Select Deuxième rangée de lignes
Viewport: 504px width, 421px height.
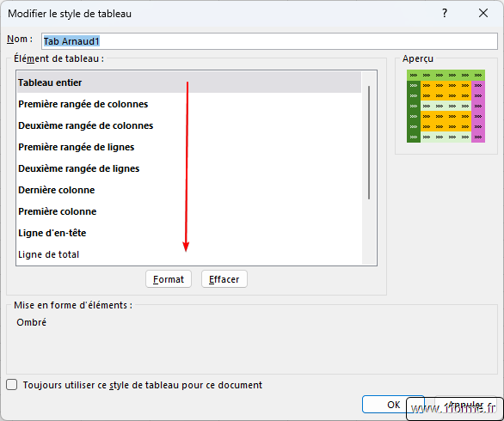coord(189,168)
